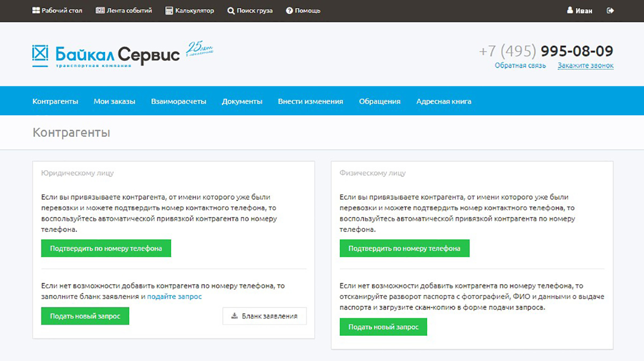This screenshot has width=644, height=361.
Task: Download the Бланк заявления form
Action: [265, 316]
